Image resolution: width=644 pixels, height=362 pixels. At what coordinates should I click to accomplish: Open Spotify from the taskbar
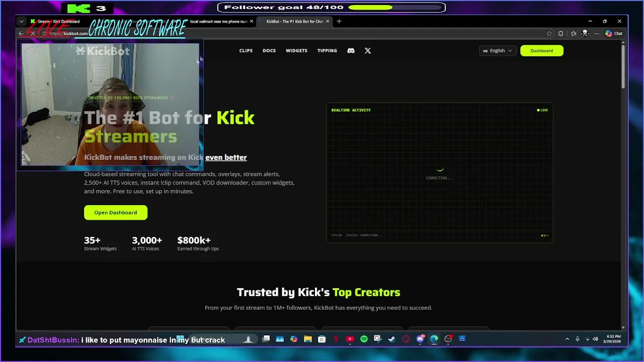coord(364,339)
